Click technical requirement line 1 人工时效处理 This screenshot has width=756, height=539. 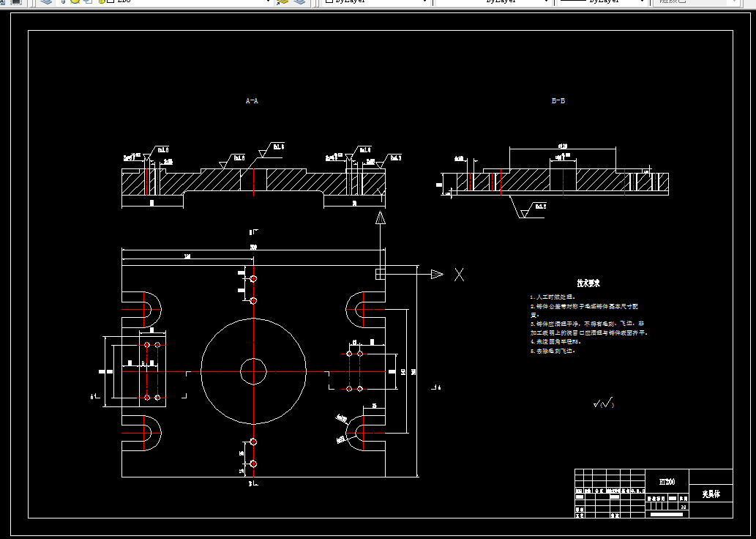[x=553, y=297]
